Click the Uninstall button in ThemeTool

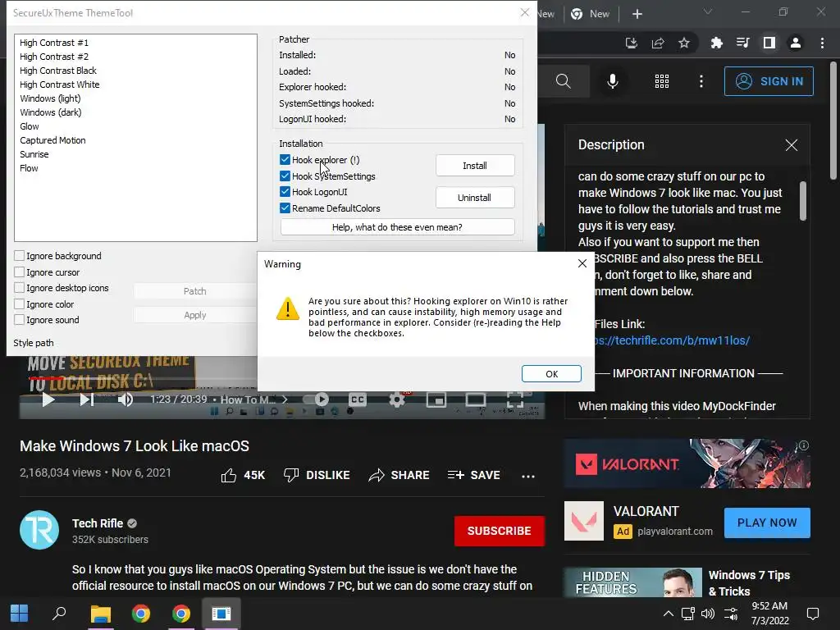[475, 198]
